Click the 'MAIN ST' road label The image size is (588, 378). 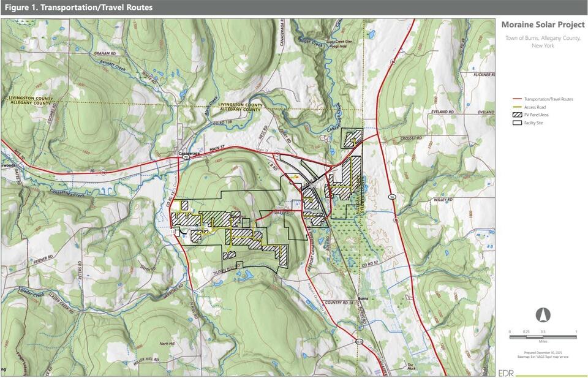tap(216, 149)
